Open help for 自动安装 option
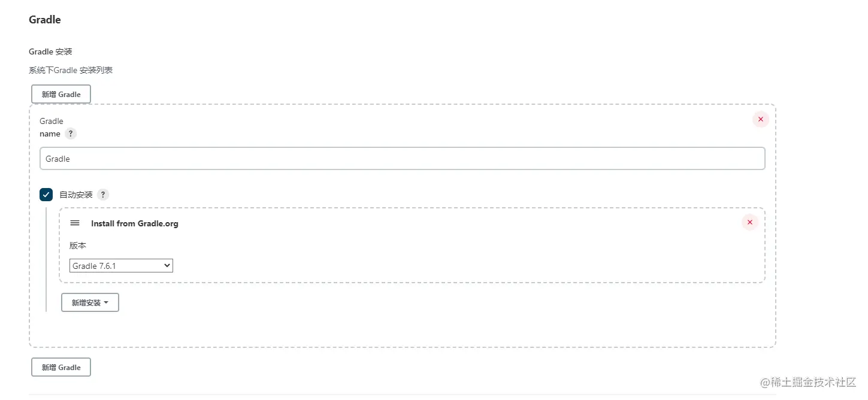 103,195
